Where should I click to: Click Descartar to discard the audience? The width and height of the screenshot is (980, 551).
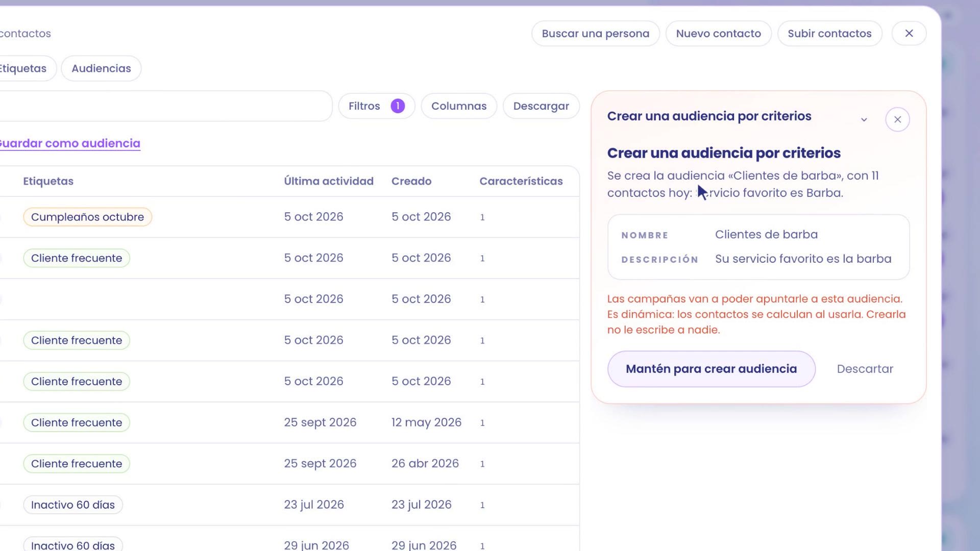(x=865, y=369)
